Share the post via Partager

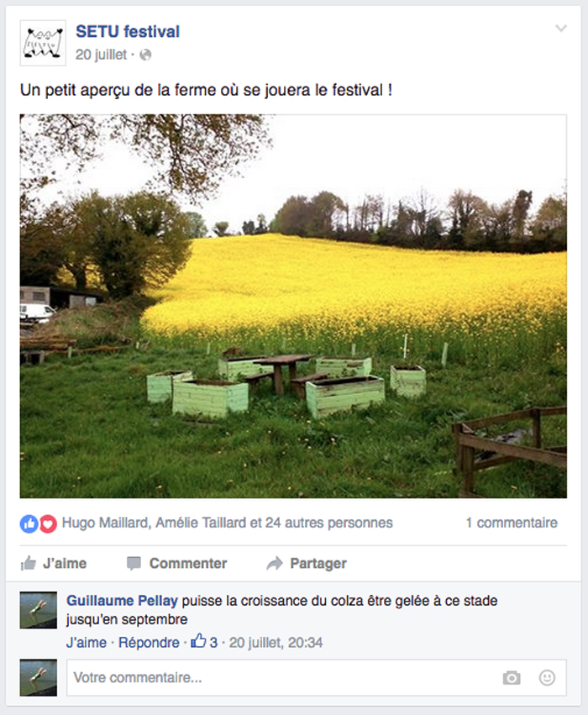pyautogui.click(x=307, y=564)
